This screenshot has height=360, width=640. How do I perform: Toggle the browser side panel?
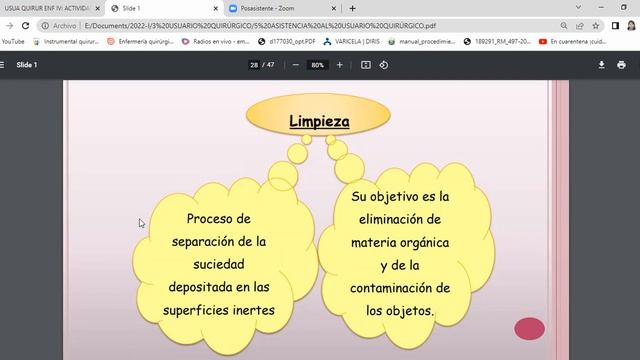[615, 26]
